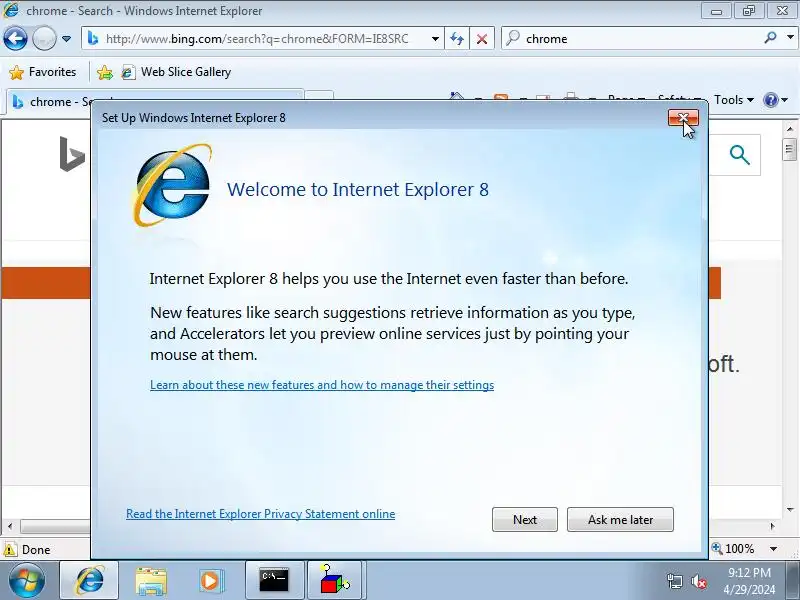Close the Set Up Internet Explorer 8 dialog
Screen dimensions: 800x600
pyautogui.click(x=683, y=118)
